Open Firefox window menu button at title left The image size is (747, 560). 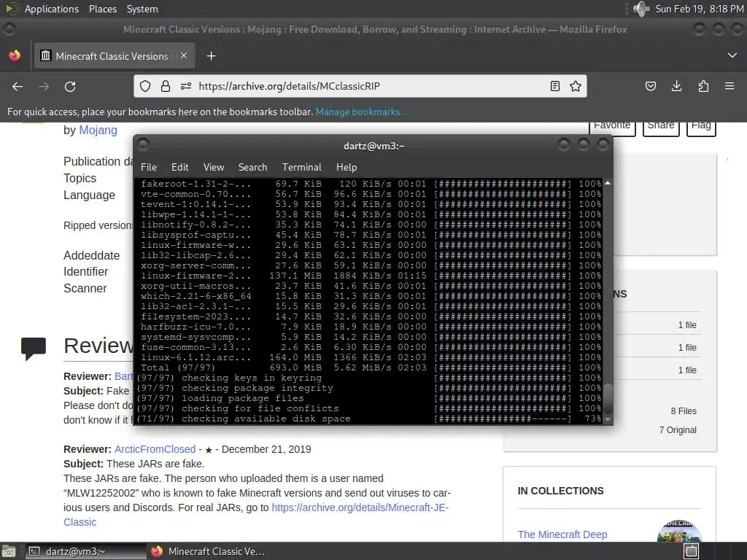tap(9, 29)
